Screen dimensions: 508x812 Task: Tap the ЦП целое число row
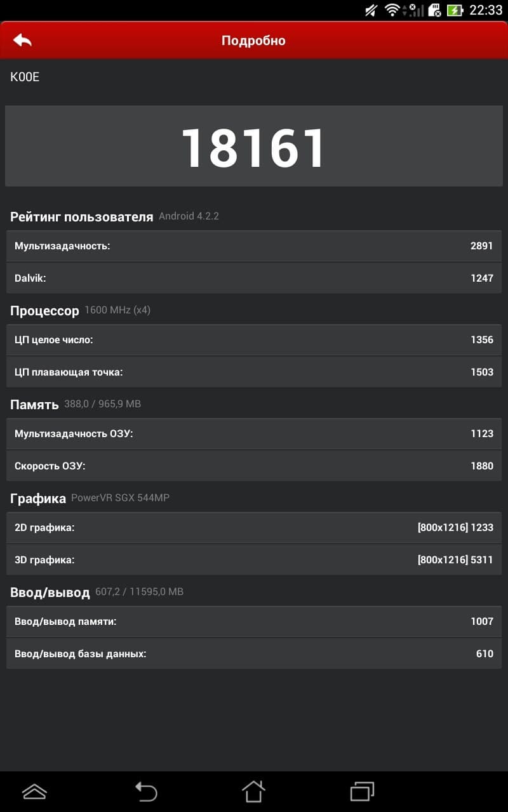[254, 340]
